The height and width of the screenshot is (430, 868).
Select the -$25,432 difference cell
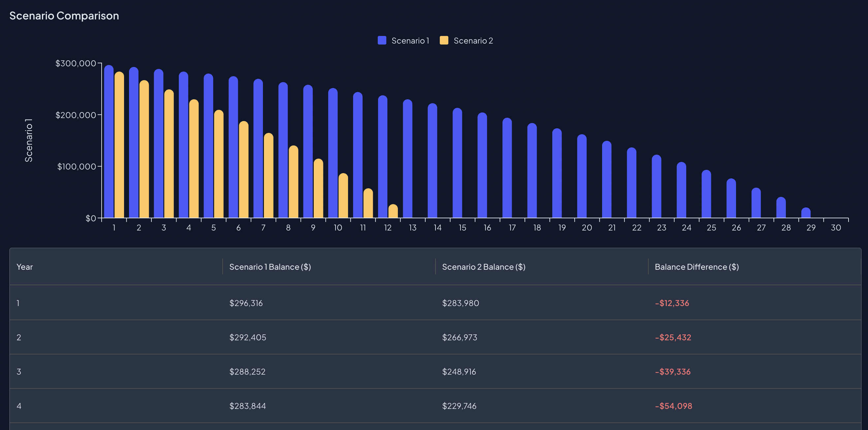(673, 337)
